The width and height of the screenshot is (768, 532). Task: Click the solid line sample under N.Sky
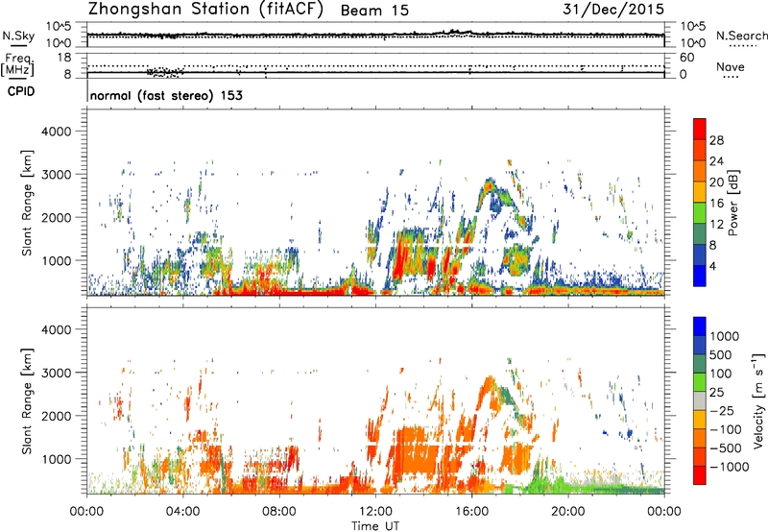pyautogui.click(x=18, y=45)
